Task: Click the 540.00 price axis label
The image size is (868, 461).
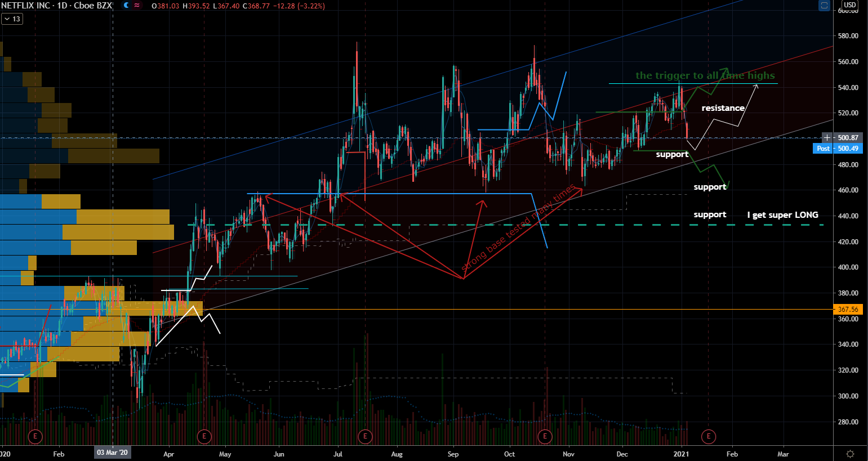Action: coord(848,88)
